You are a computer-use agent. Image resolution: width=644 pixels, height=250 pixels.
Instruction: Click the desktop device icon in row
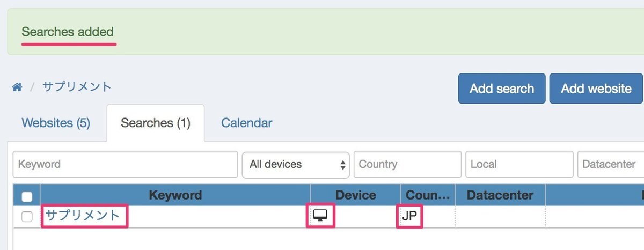tap(320, 216)
